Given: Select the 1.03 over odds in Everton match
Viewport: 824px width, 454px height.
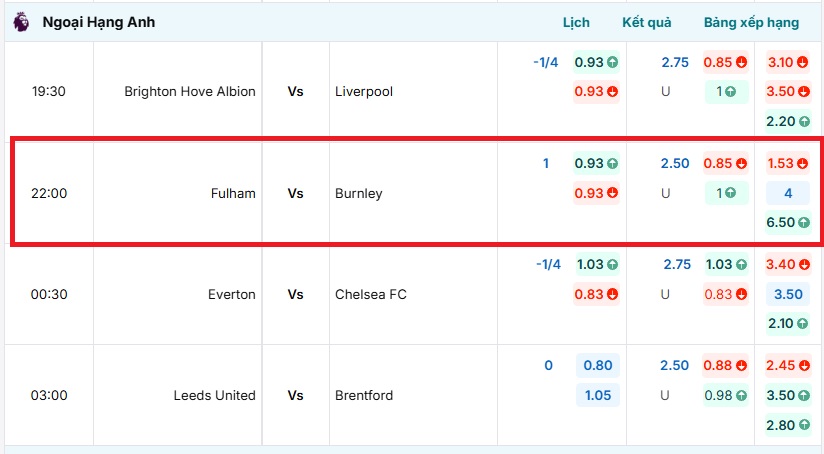Looking at the screenshot, I should pos(725,264).
